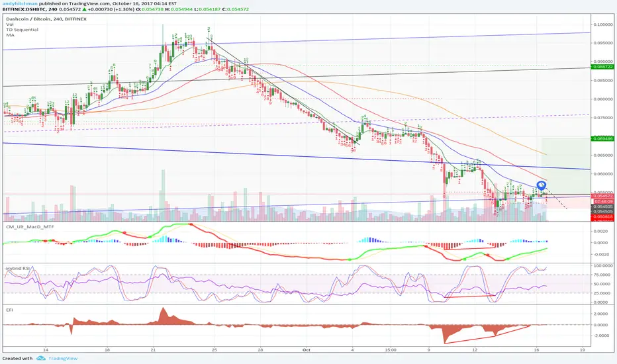Select the Vol indicator label

[x=10, y=24]
